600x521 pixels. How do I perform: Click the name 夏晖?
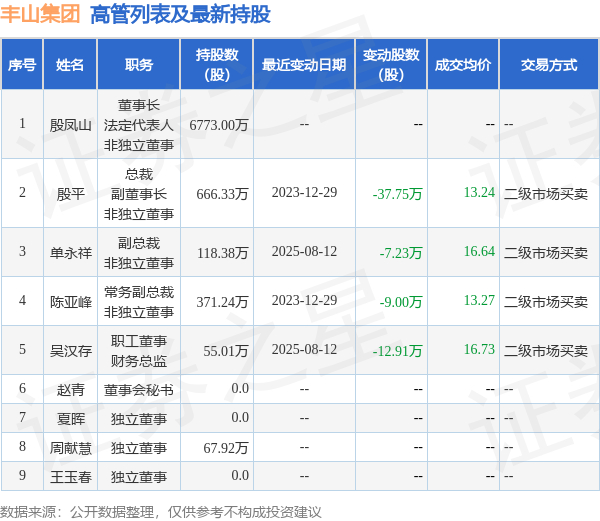[x=70, y=419]
